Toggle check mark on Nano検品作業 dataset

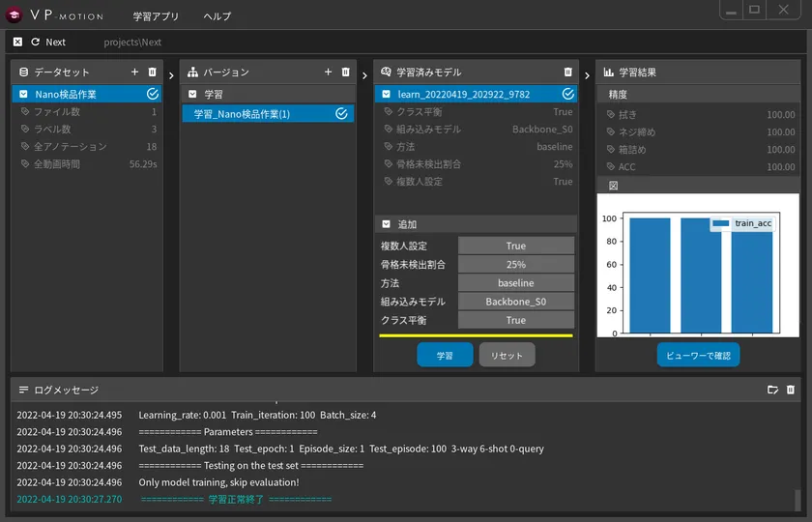[153, 94]
